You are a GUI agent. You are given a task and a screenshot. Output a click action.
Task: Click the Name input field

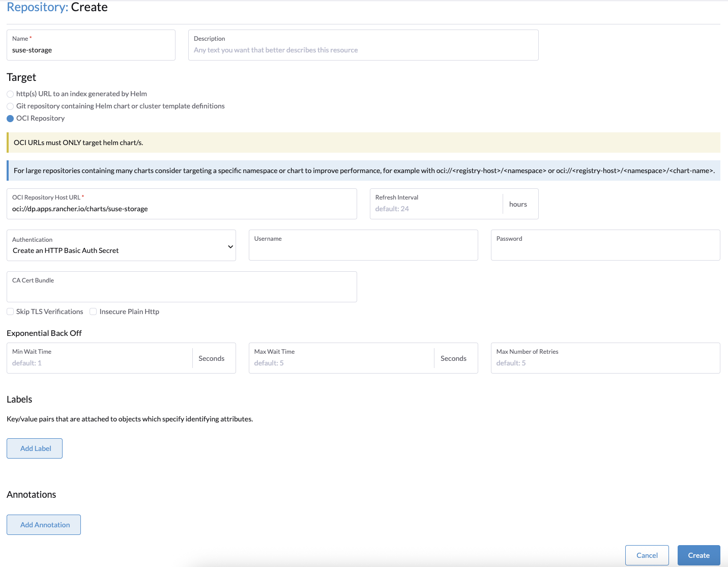pyautogui.click(x=91, y=50)
